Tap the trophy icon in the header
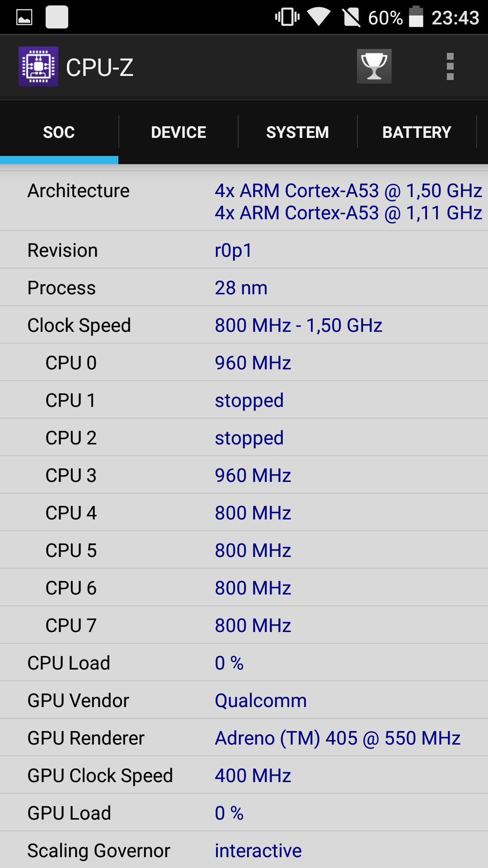Viewport: 488px width, 868px height. (374, 66)
